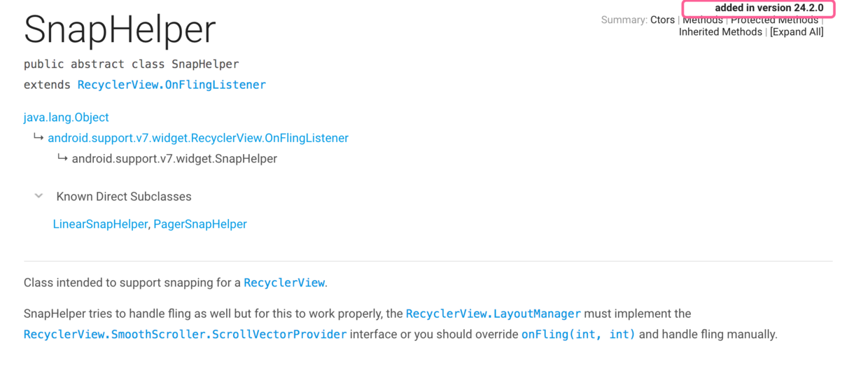
Task: Jump to Methods in the summary
Action: point(702,20)
